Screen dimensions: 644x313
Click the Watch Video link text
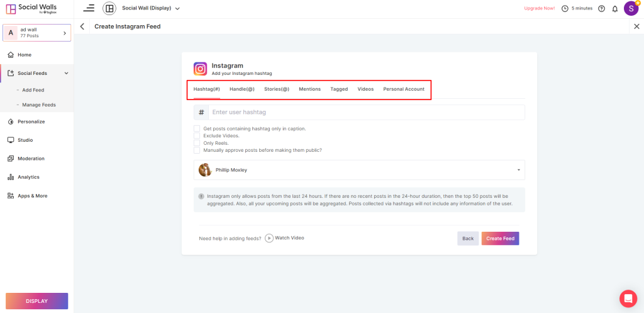tap(289, 237)
